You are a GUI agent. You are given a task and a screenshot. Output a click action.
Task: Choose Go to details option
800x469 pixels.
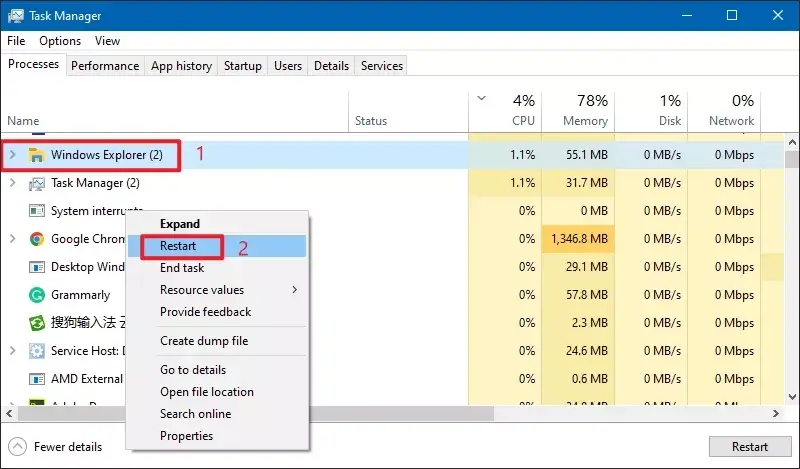(x=217, y=370)
